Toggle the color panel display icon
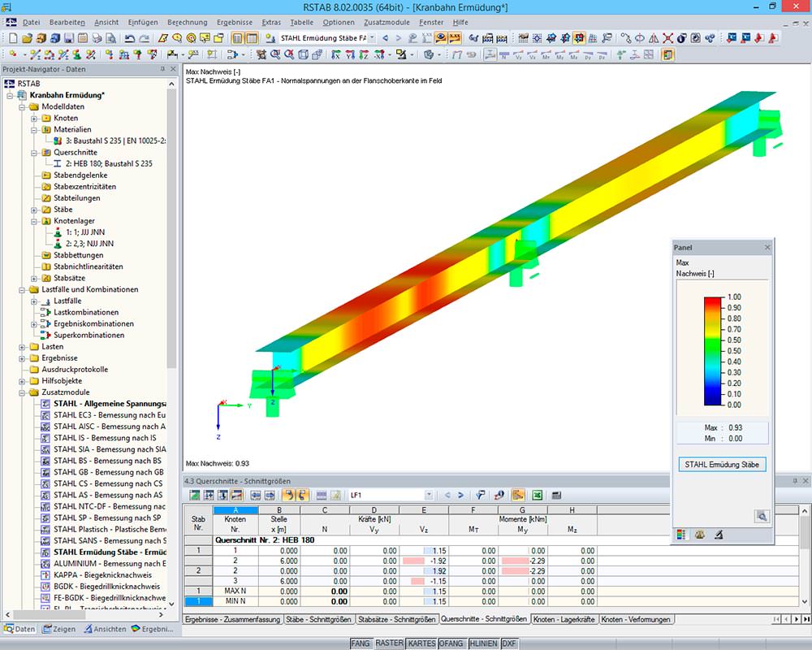The image size is (812, 650). click(x=667, y=55)
